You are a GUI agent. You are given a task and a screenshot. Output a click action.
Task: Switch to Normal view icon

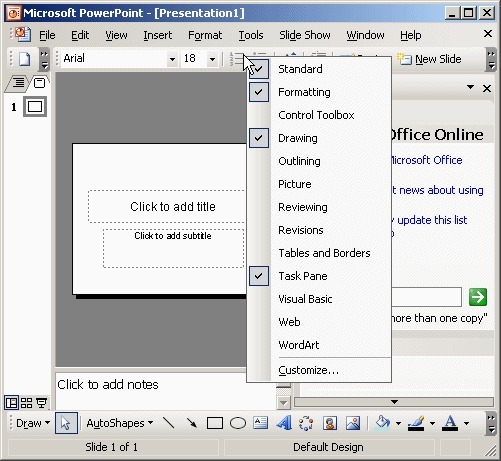pyautogui.click(x=11, y=403)
